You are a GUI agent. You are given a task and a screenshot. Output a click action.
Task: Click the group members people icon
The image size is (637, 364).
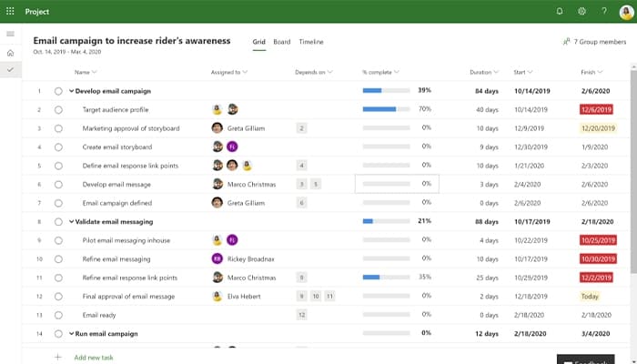pyautogui.click(x=566, y=42)
